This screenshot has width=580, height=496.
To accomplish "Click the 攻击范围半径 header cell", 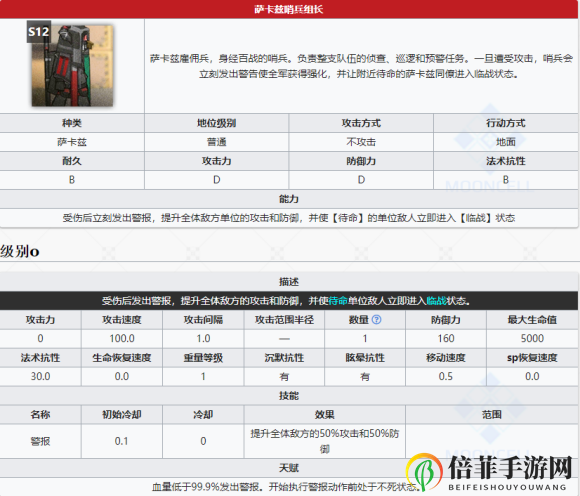I will click(284, 320).
